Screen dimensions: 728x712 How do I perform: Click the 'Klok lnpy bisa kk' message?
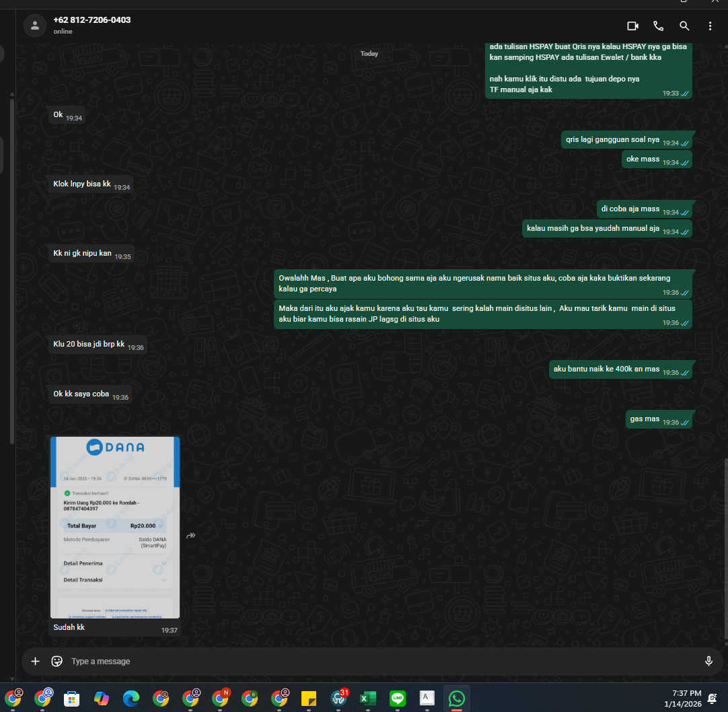coord(91,184)
